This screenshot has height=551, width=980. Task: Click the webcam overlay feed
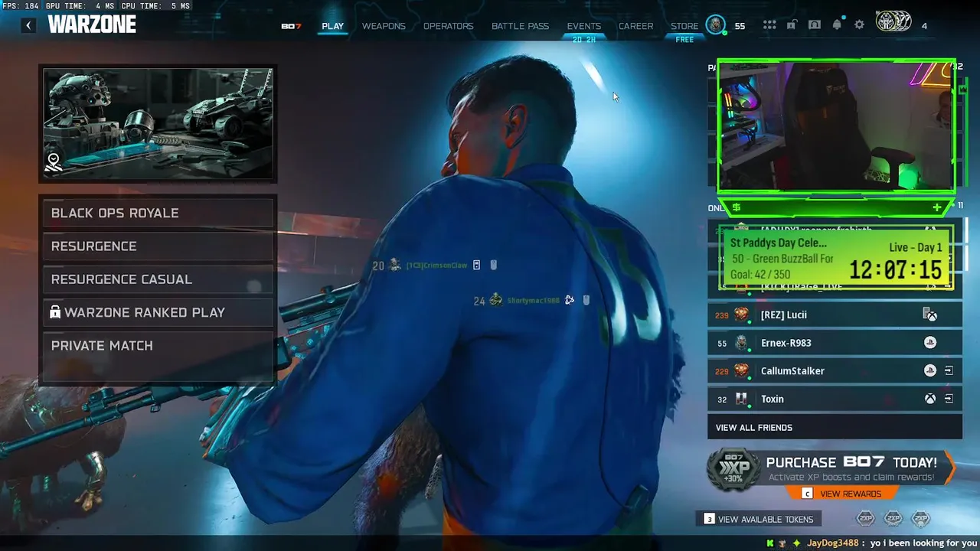836,126
